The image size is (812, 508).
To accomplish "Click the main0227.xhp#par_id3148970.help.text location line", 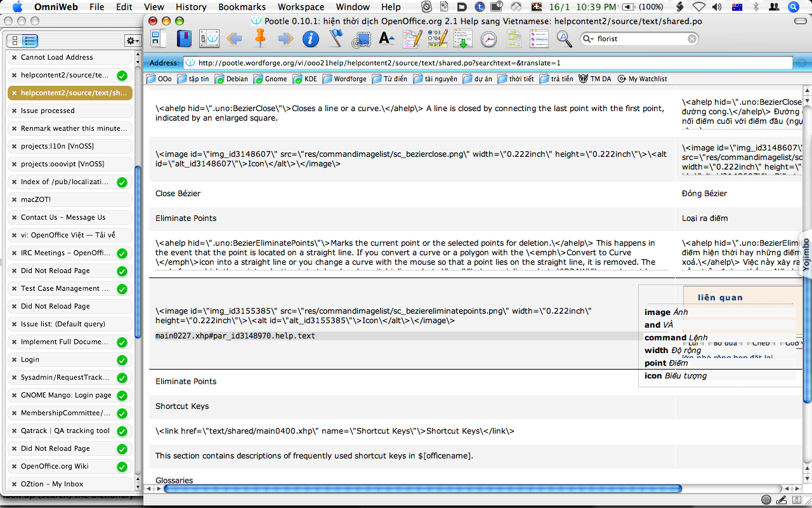I will tap(235, 335).
